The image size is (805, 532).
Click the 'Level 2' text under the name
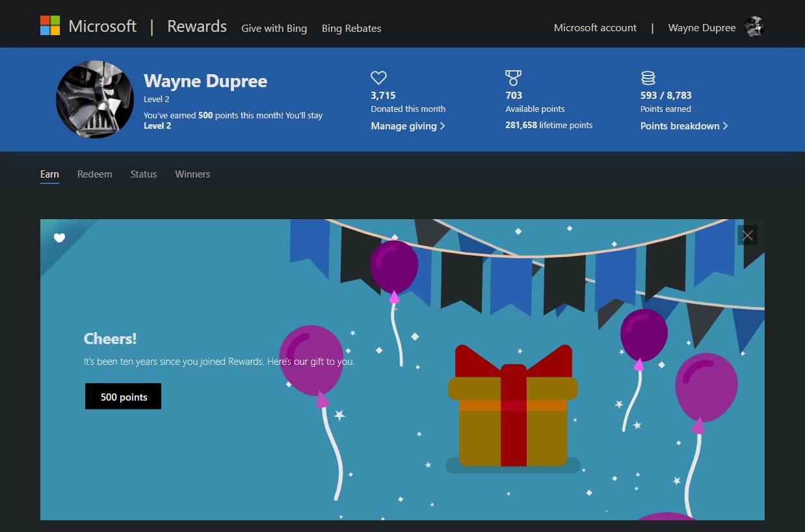click(x=157, y=100)
